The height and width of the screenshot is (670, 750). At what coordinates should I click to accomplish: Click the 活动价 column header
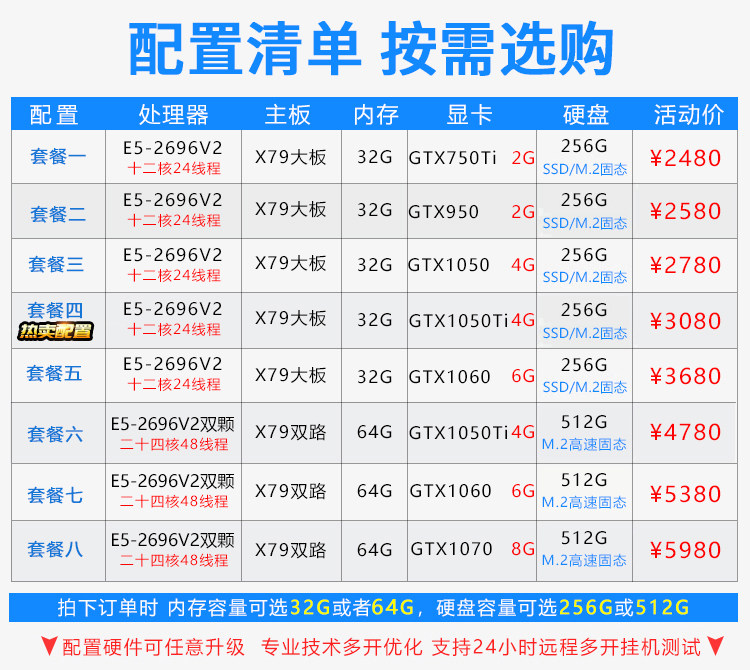tap(689, 115)
